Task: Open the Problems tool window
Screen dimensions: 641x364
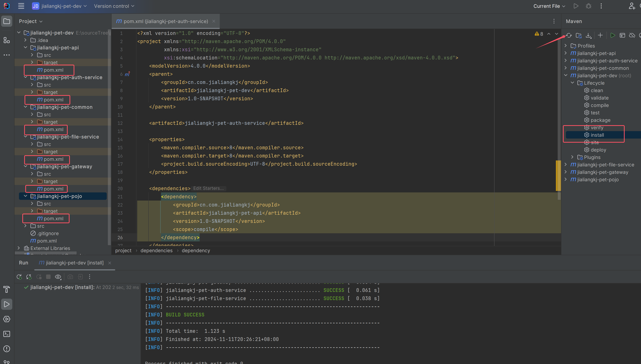Action: (x=7, y=349)
